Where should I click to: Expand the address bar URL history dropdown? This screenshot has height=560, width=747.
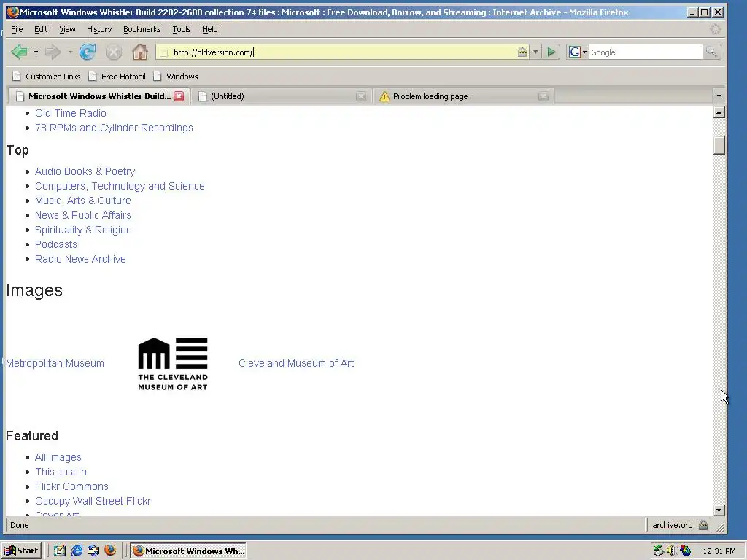pos(535,52)
